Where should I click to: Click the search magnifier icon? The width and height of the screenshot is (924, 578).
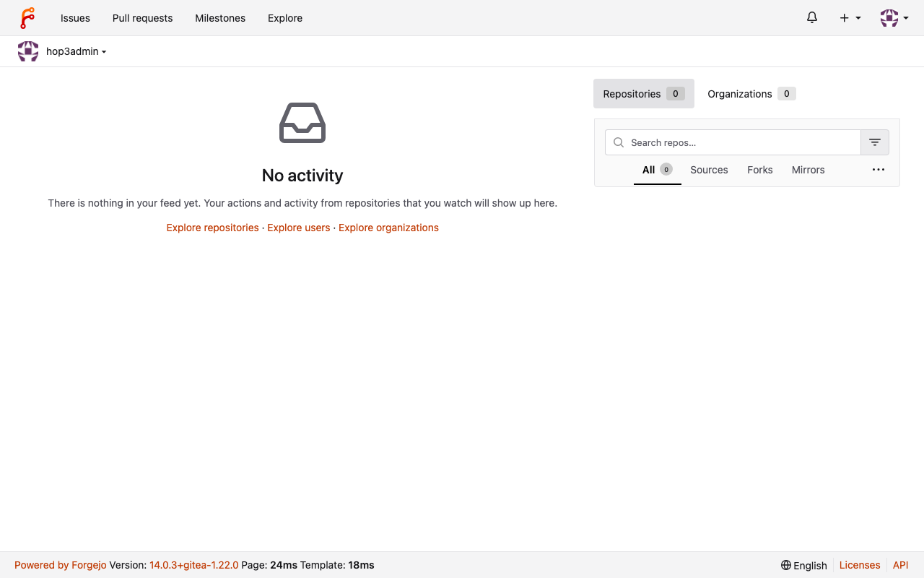619,142
